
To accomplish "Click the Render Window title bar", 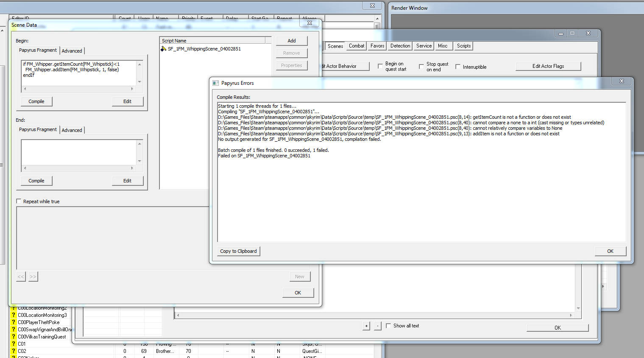I will click(x=516, y=8).
